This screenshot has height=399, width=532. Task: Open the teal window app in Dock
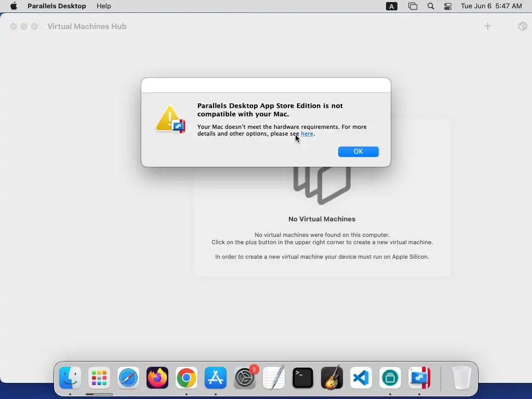[x=390, y=378]
